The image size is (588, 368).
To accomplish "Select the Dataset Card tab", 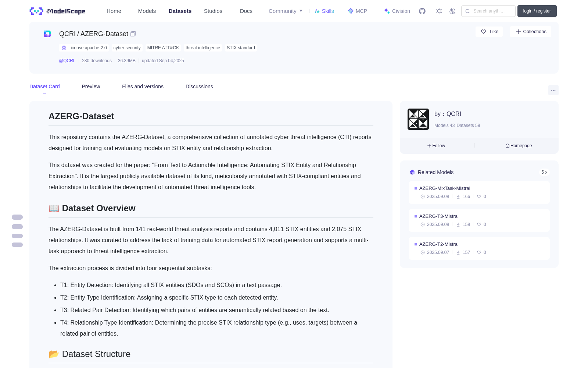I will 44,86.
